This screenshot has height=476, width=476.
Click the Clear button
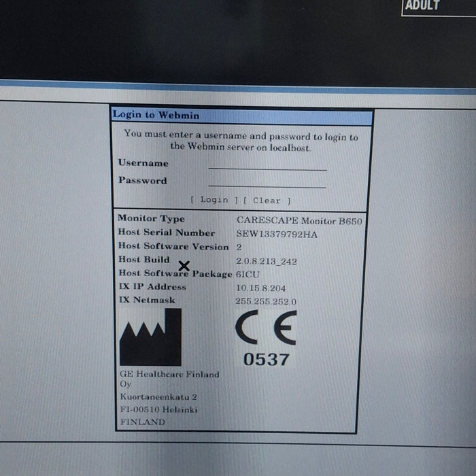point(267,201)
